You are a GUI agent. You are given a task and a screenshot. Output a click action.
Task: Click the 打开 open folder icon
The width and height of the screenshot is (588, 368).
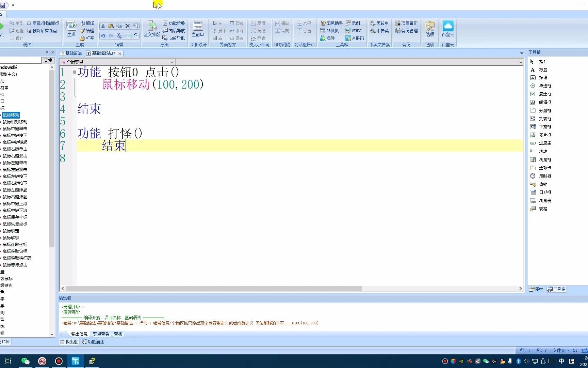[87, 38]
